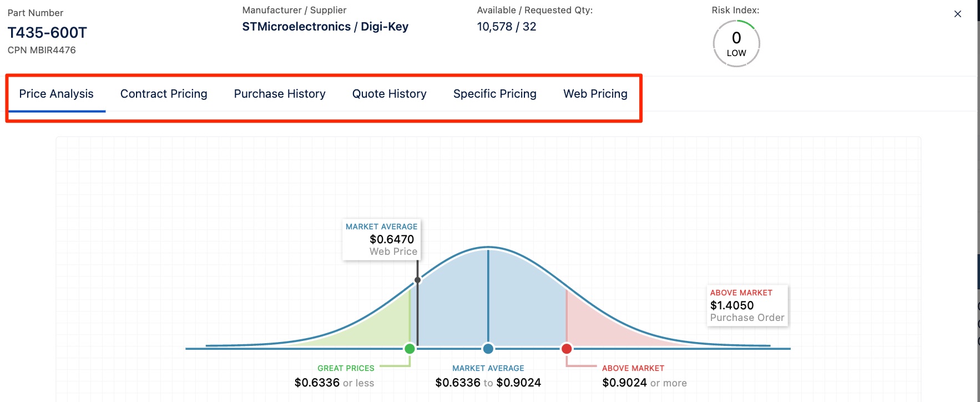Click STMicroelectronics / Digi-Key supplier name
This screenshot has width=980, height=402.
tap(325, 27)
